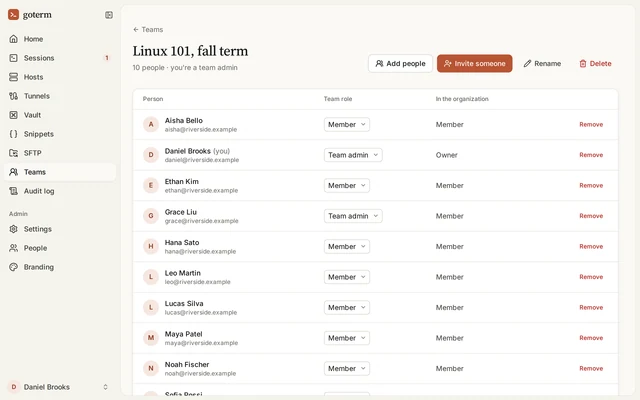Click Noah Fischer's avatar N
Viewport: 640px width, 400px height.
(151, 368)
